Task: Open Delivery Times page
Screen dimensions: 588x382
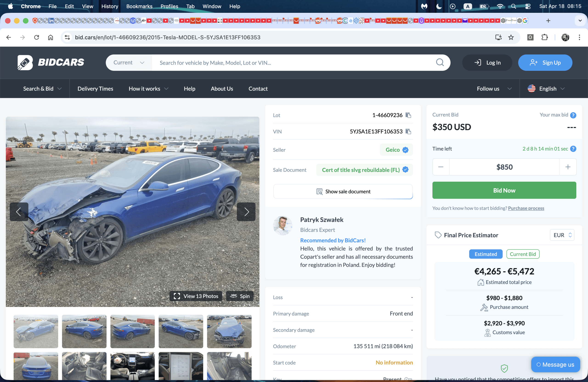Action: [95, 89]
